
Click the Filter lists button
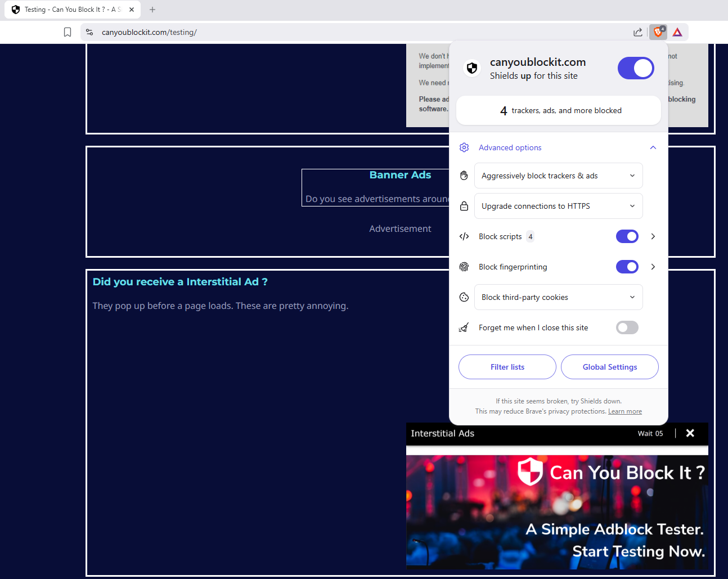point(507,367)
